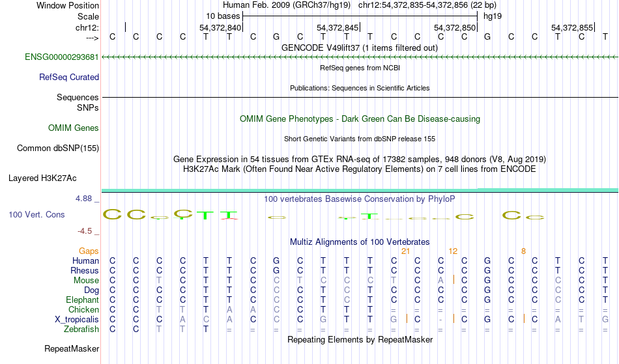This screenshot has height=364, width=619.
Task: Open the RefSeq Curated track label
Action: (x=68, y=77)
